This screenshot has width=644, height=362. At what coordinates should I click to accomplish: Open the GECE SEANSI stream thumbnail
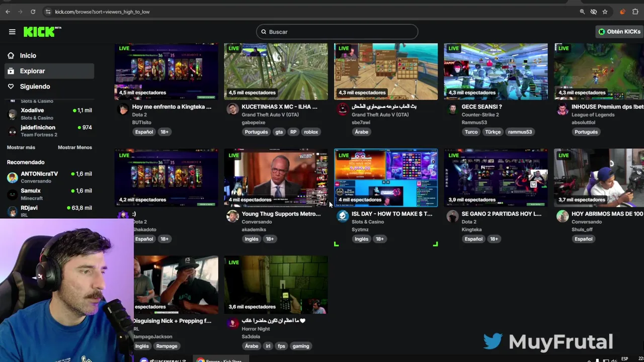[x=496, y=71]
